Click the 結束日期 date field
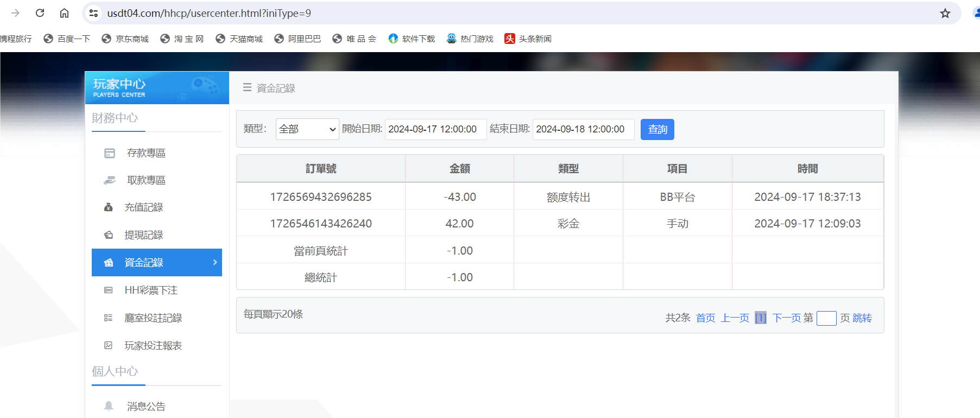 click(583, 129)
